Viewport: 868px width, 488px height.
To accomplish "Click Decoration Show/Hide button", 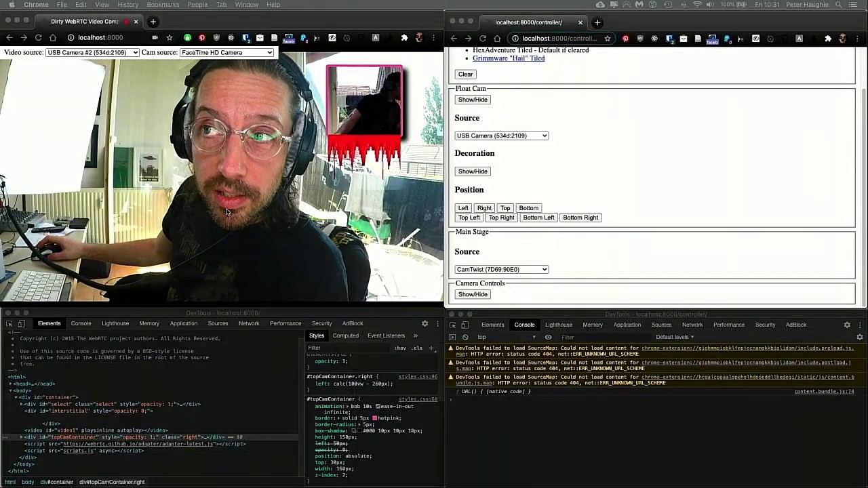I will pos(473,171).
